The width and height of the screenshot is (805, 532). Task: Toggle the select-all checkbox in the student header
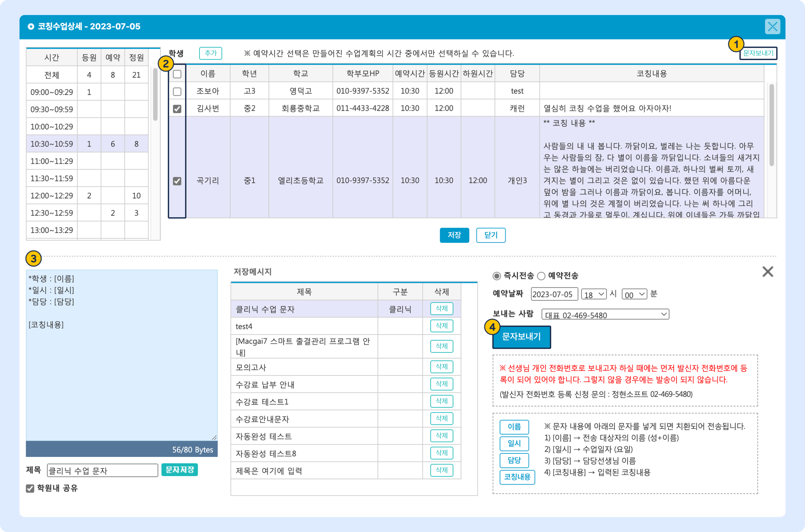[x=177, y=74]
